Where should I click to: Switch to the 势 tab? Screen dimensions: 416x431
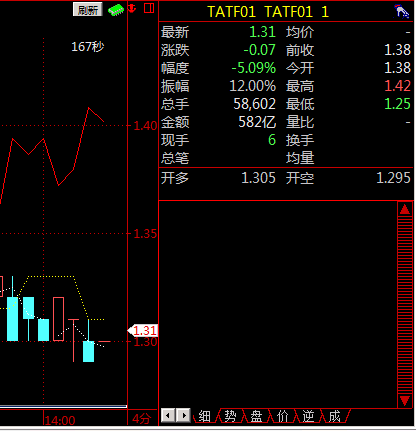click(230, 416)
